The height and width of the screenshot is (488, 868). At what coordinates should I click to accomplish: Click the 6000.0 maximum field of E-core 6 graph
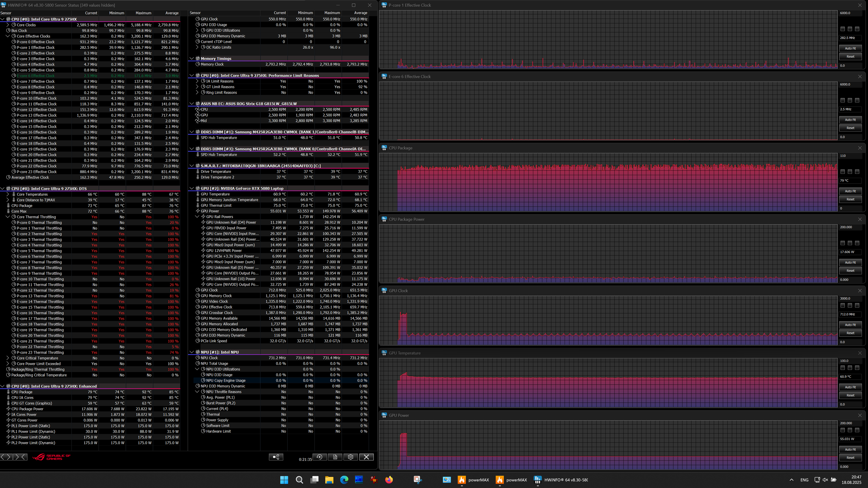click(x=849, y=84)
